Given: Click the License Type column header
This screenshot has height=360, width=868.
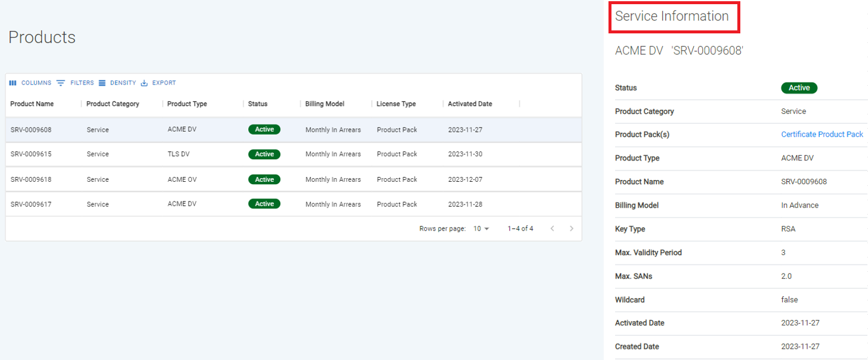Looking at the screenshot, I should 396,104.
